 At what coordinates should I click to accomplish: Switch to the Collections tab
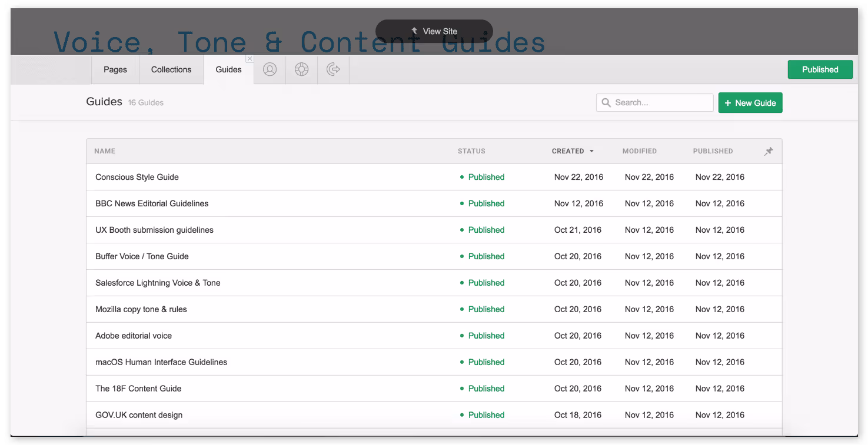[171, 69]
